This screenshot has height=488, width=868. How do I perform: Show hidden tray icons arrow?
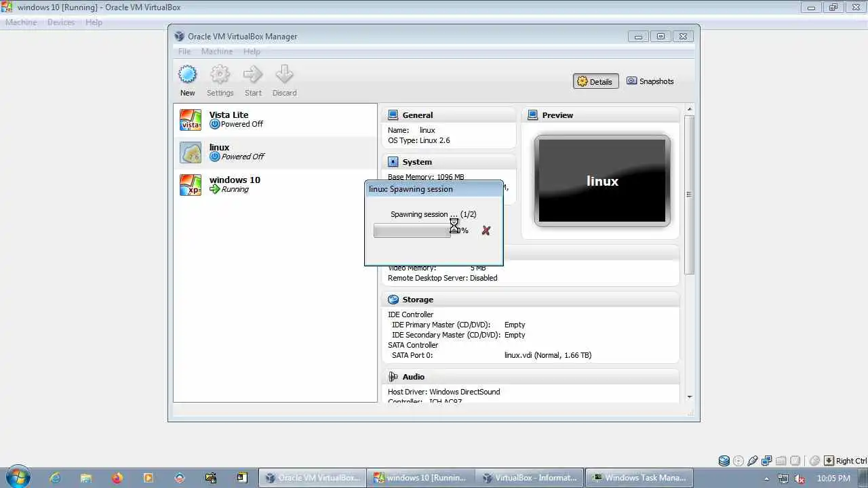[766, 478]
